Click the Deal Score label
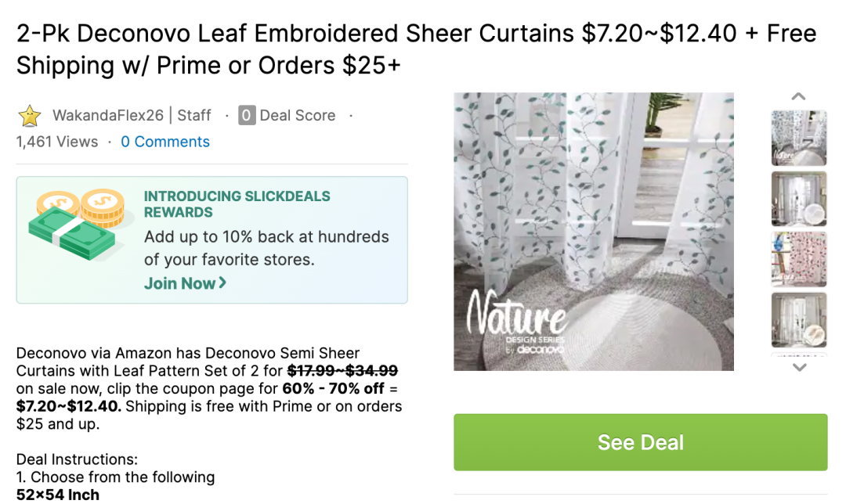This screenshot has width=846, height=504. pyautogui.click(x=298, y=115)
